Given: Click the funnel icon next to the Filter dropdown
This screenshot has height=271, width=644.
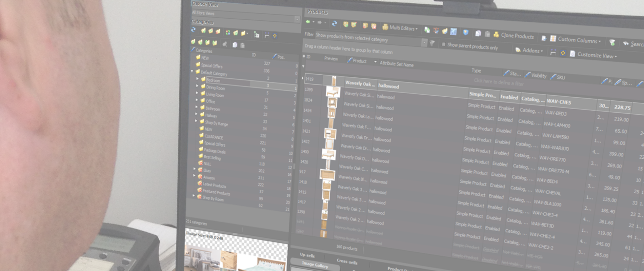Looking at the screenshot, I should 432,43.
